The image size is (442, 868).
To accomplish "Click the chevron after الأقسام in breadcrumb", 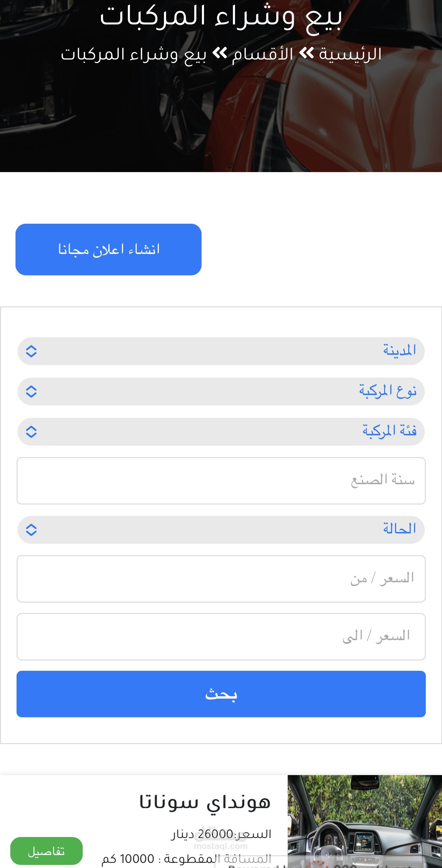I will (219, 54).
